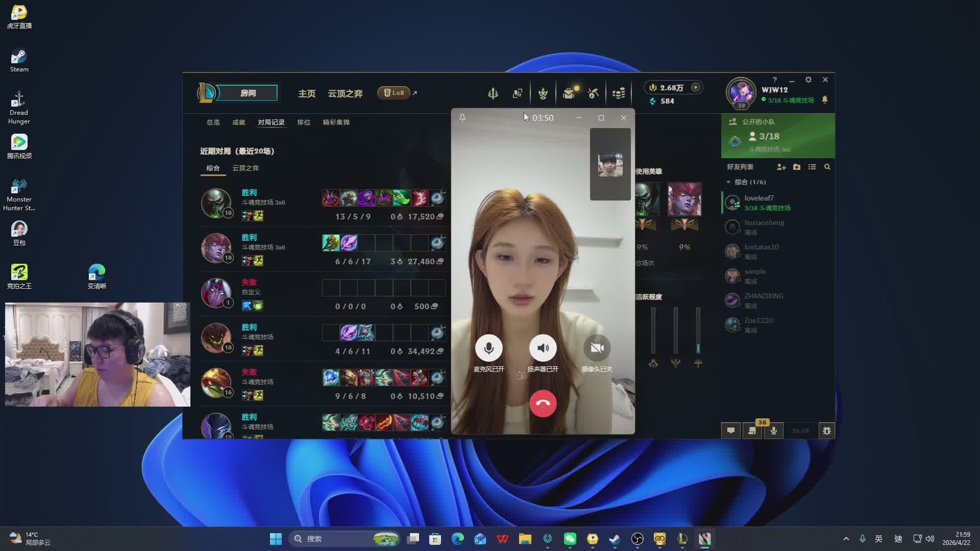Search the friends list
980x551 pixels.
827,167
